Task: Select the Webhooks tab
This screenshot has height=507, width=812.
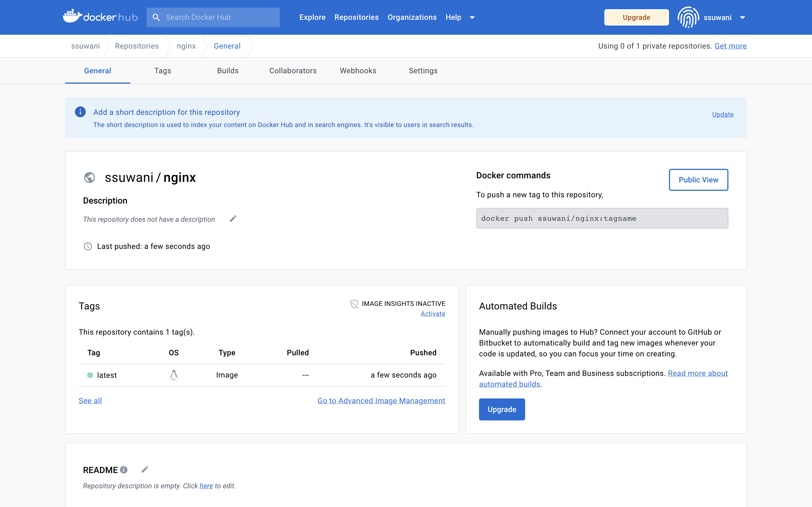Action: 358,71
